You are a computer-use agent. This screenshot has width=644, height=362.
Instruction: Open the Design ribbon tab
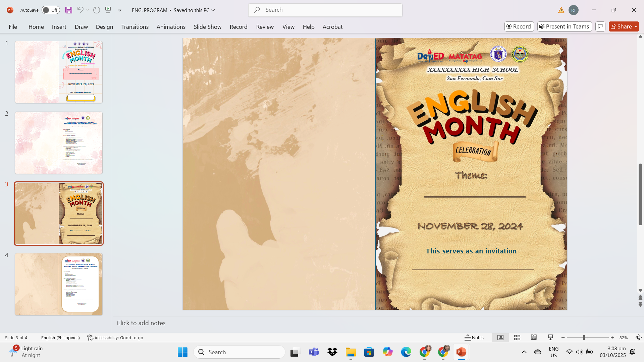pos(104,27)
